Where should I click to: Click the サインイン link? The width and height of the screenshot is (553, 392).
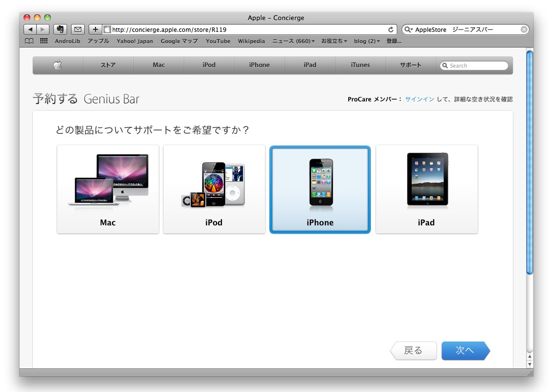coord(419,99)
